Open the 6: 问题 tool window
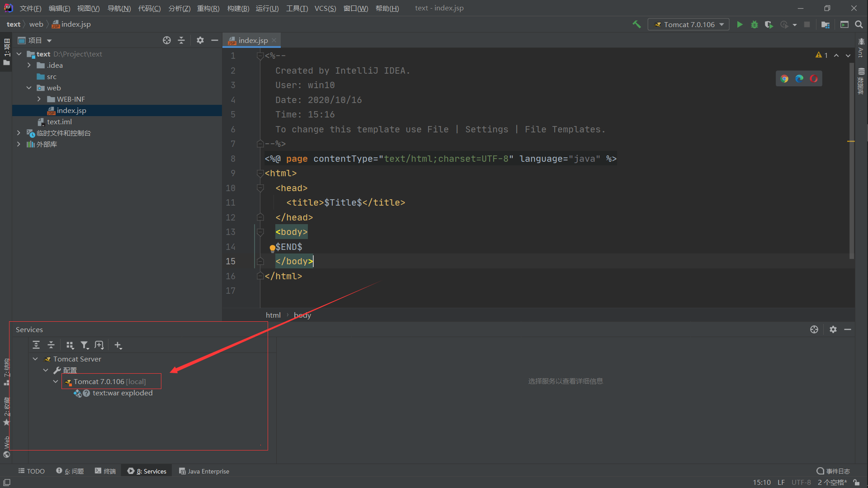Viewport: 868px width, 488px height. pyautogui.click(x=70, y=471)
